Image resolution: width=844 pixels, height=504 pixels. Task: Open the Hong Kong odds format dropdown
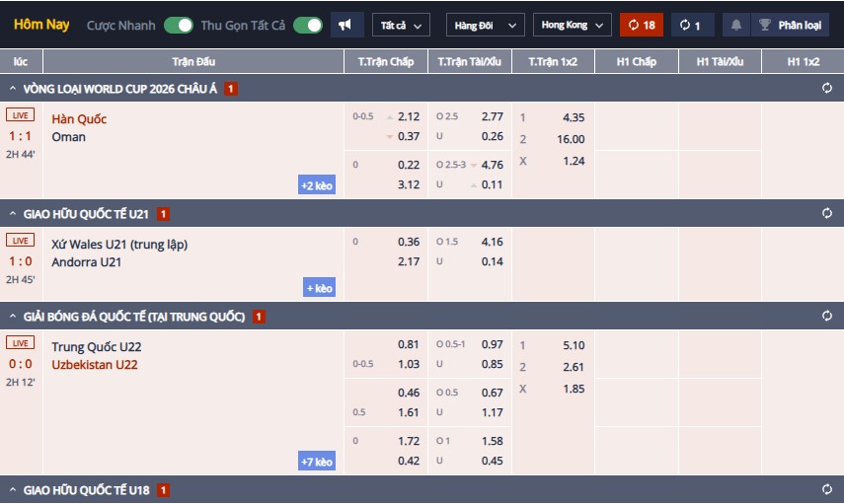click(x=572, y=25)
